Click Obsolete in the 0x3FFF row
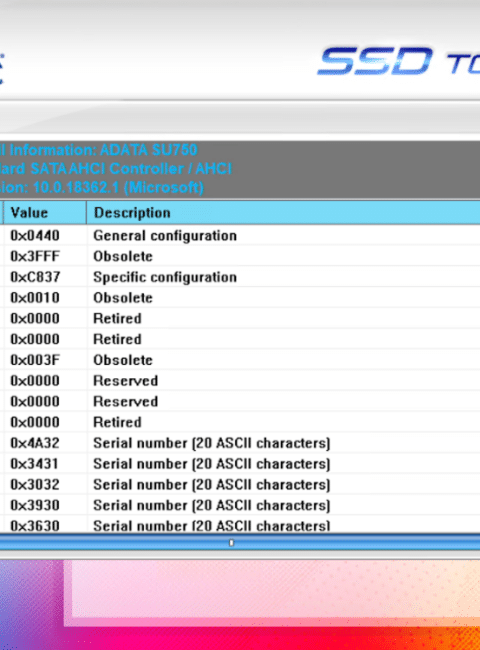The height and width of the screenshot is (650, 480). pos(123,256)
